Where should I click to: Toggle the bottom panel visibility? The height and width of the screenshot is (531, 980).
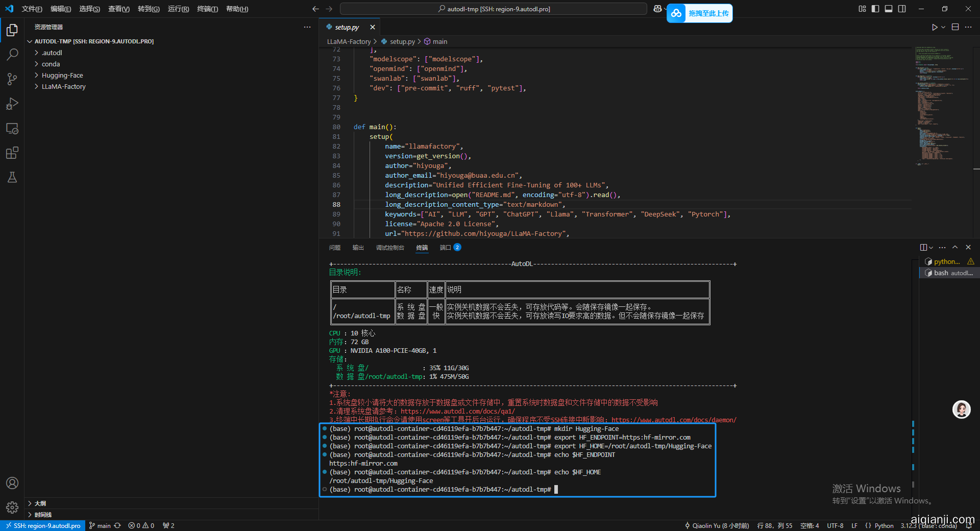tap(889, 9)
